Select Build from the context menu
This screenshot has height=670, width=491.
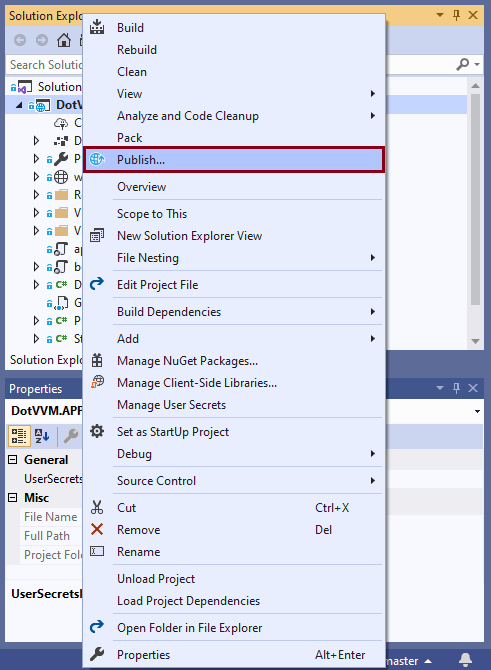[x=234, y=28]
